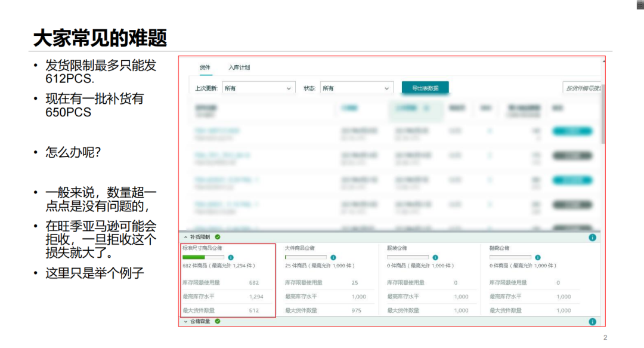The image size is (644, 348).
Task: Collapse the 补货限制 section
Action: click(x=185, y=238)
